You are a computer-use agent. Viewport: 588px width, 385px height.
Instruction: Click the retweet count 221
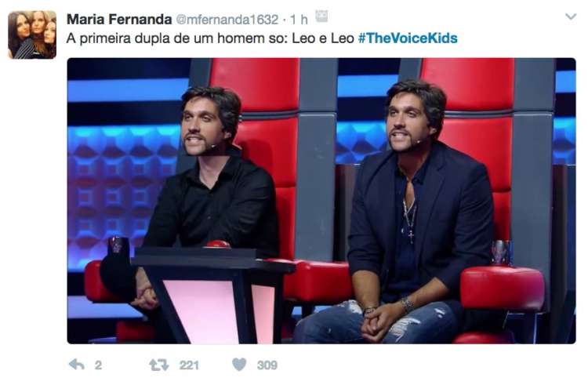coord(189,365)
